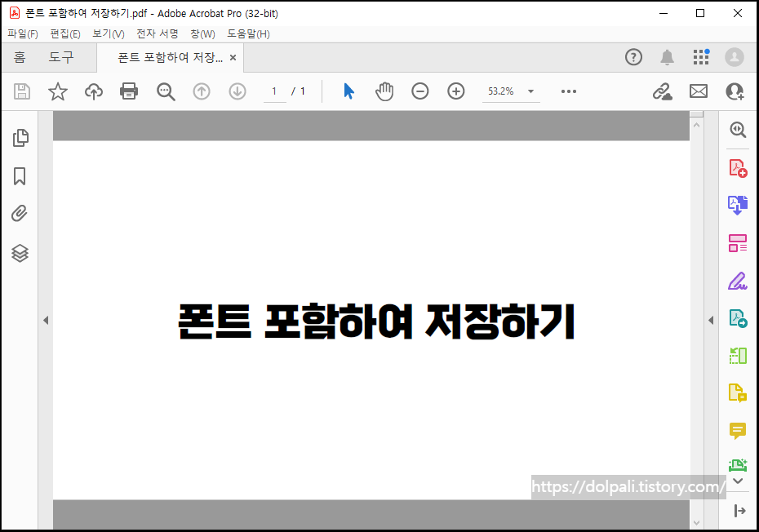The image size is (759, 532).
Task: Open the Organize Pages tool
Action: coord(737,242)
